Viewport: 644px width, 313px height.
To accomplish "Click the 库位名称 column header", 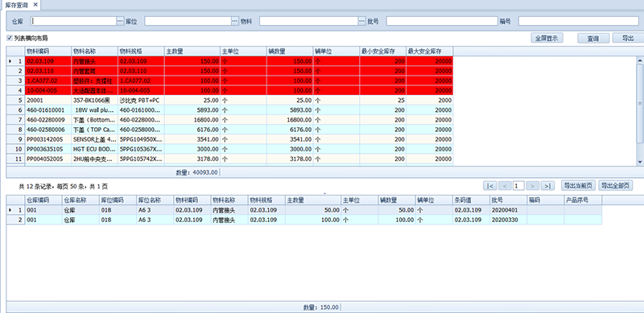I will pos(155,200).
